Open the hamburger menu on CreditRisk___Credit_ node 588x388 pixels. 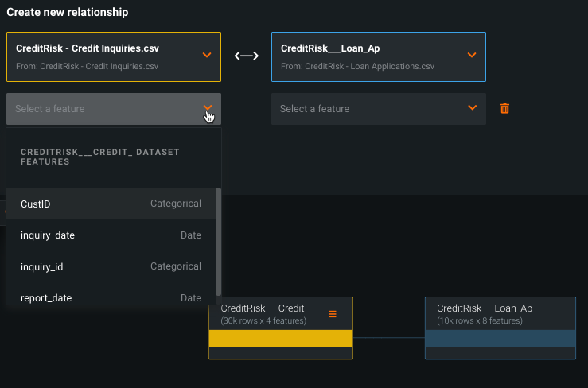333,314
